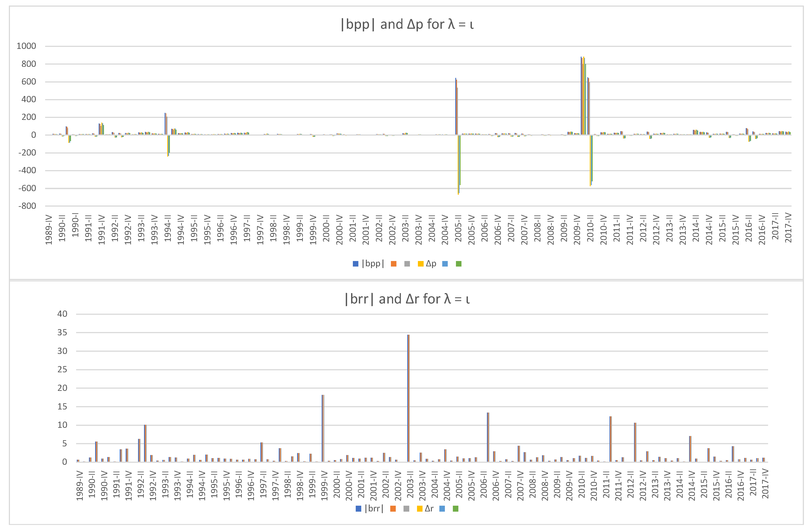
Task: Click the 40 label on bottom chart axis
Action: [x=62, y=314]
